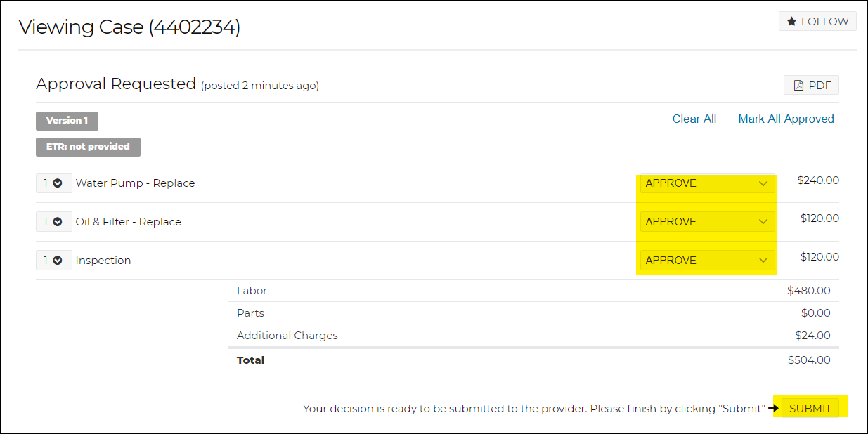The height and width of the screenshot is (434, 868).
Task: Click the PDF document icon button
Action: (811, 86)
